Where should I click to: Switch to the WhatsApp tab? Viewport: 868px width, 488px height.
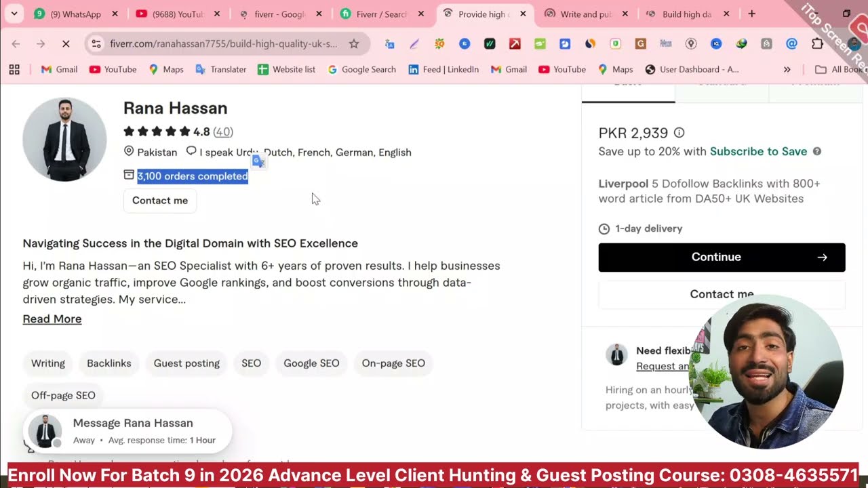(x=76, y=14)
